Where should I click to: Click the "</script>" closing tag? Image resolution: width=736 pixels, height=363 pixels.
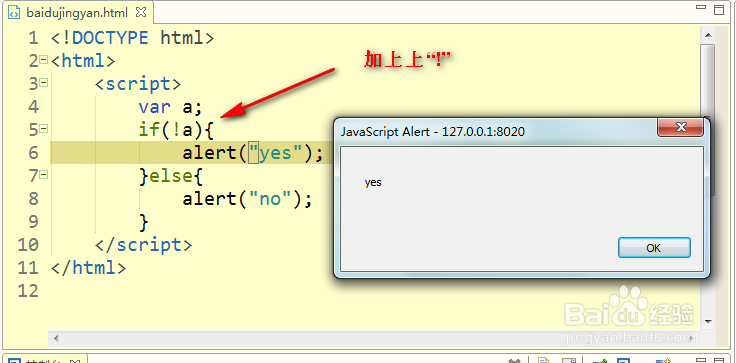point(143,245)
